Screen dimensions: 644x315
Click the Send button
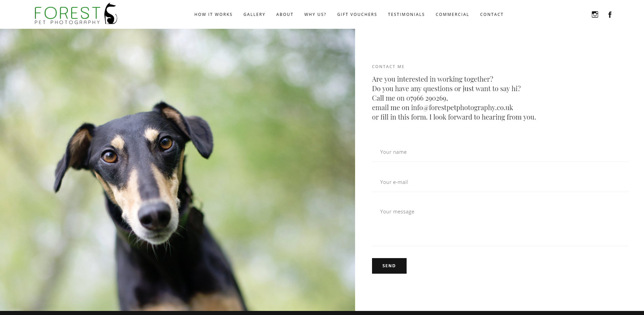click(x=389, y=266)
